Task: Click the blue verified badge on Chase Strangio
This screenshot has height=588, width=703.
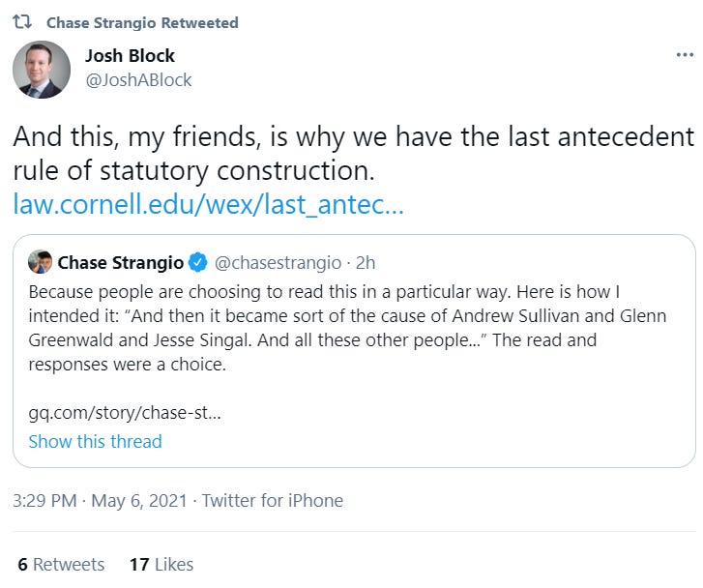Action: pos(196,262)
